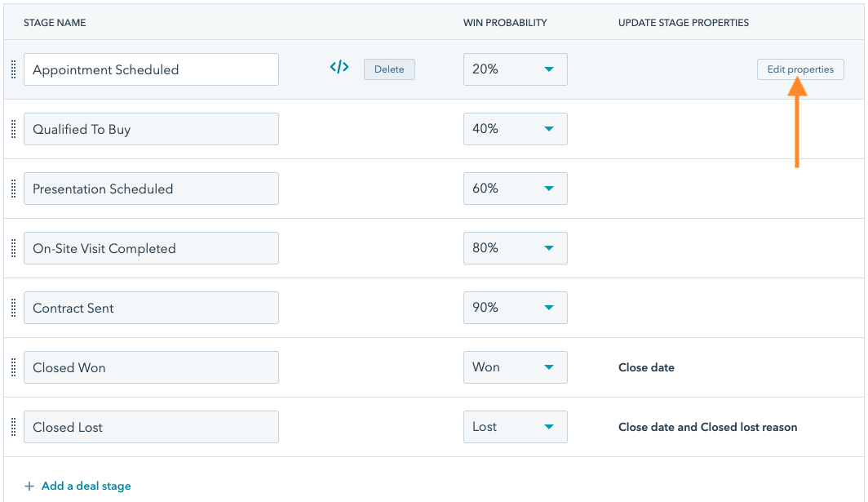Screen dimensions: 868x502
Task: Click the Contract Sent stage name field
Action: click(x=151, y=308)
